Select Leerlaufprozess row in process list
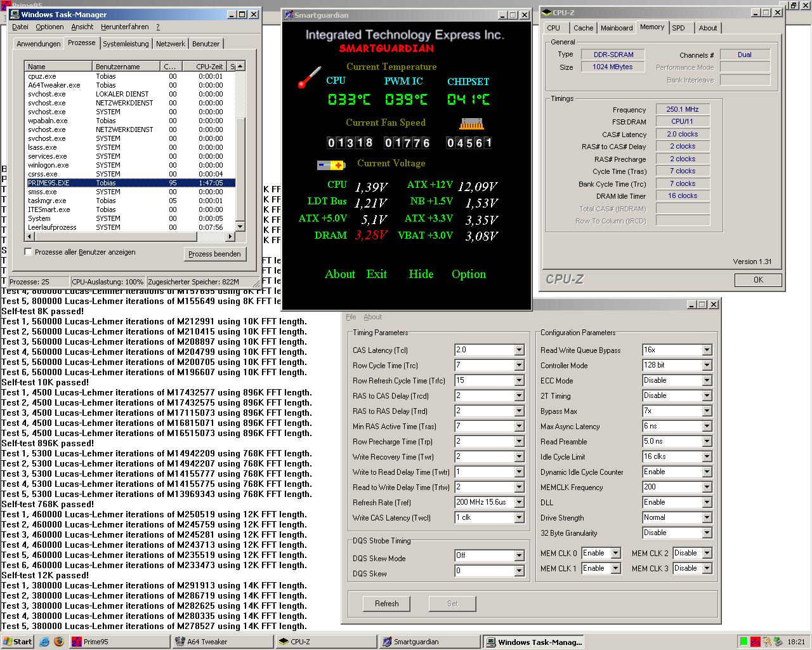 click(130, 227)
